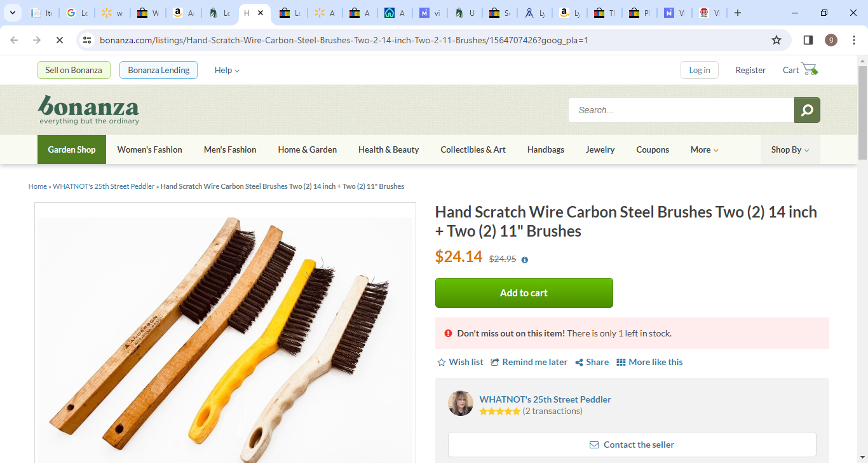The width and height of the screenshot is (868, 463).
Task: Click the green search magnifier button
Action: tap(807, 110)
